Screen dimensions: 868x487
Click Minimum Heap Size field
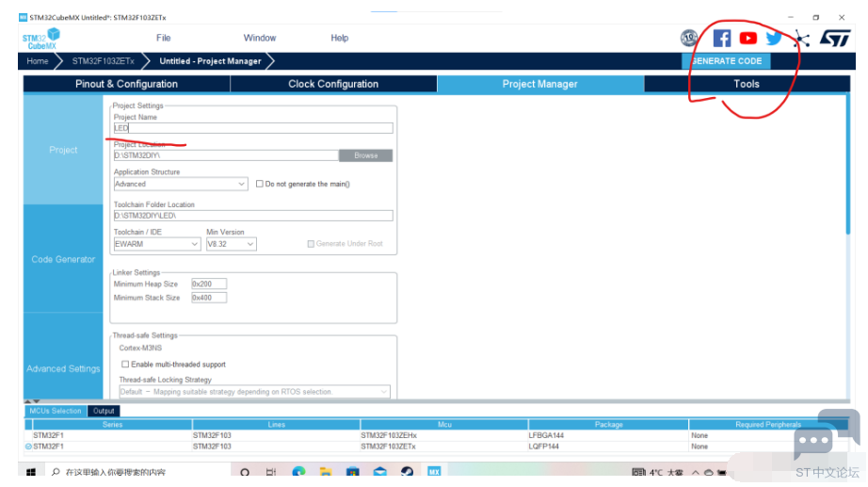(209, 284)
